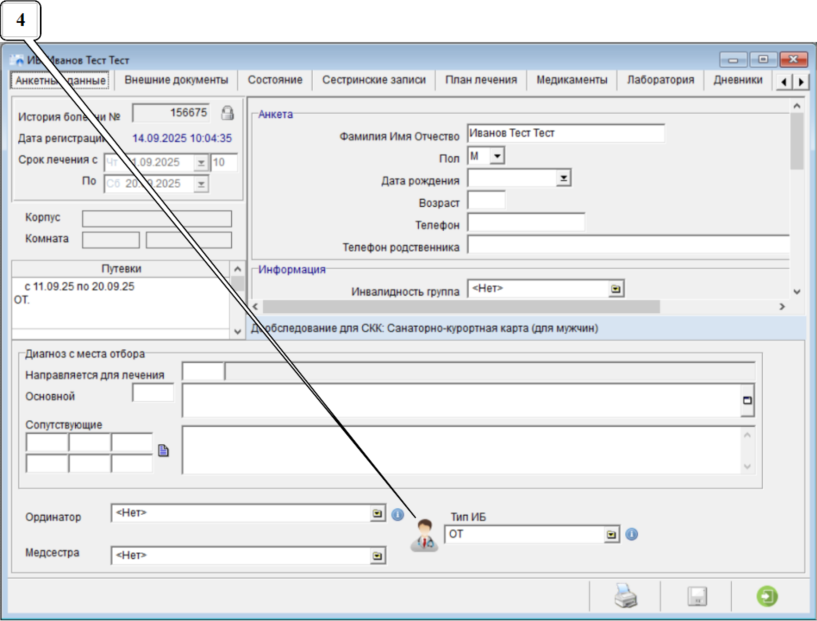Open the Основной diagnosis picker button
This screenshot has width=817, height=621.
point(746,401)
